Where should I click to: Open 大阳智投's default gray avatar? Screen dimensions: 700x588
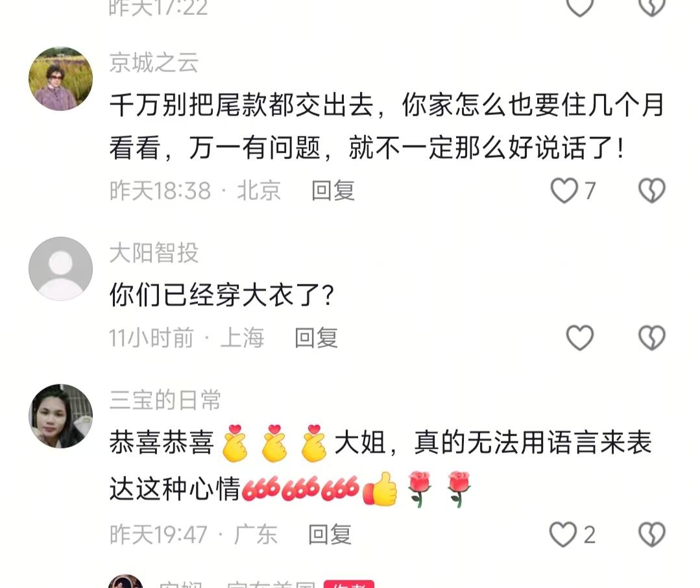pos(61,269)
